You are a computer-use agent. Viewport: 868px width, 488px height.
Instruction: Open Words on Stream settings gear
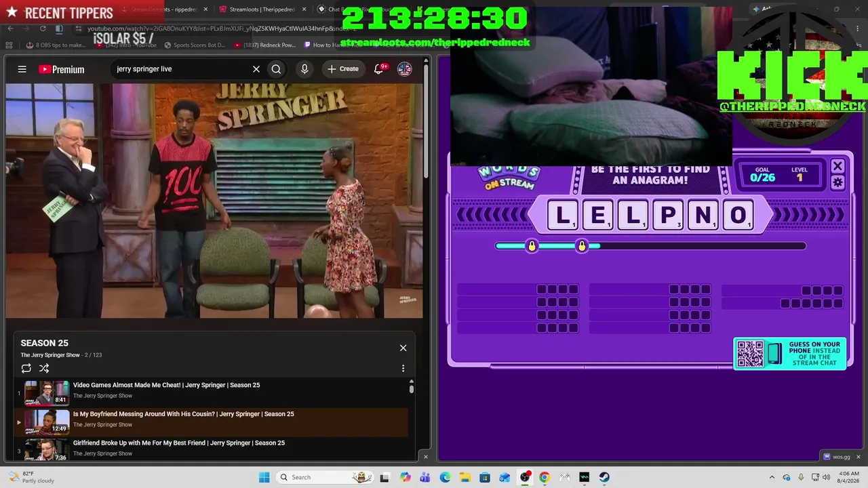[x=837, y=182]
